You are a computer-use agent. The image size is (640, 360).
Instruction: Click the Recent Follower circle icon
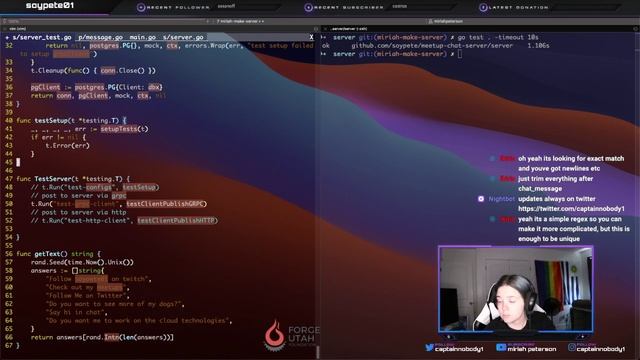click(x=141, y=7)
